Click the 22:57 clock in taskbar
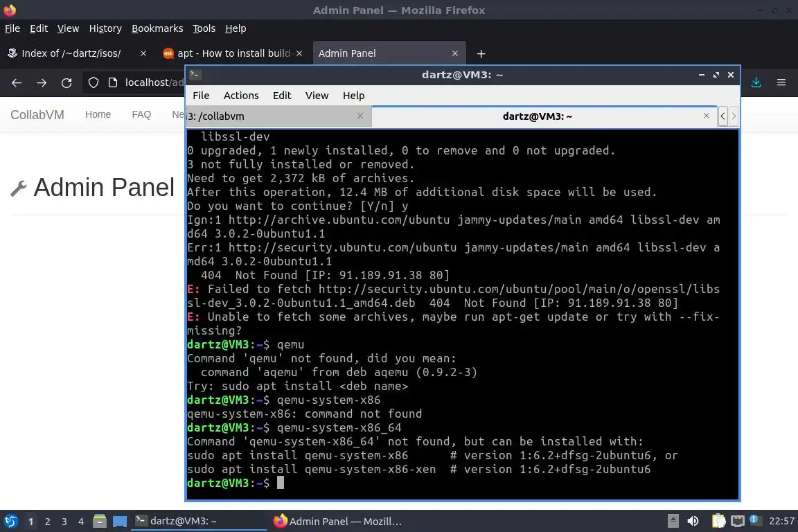The width and height of the screenshot is (798, 532). pos(781,521)
